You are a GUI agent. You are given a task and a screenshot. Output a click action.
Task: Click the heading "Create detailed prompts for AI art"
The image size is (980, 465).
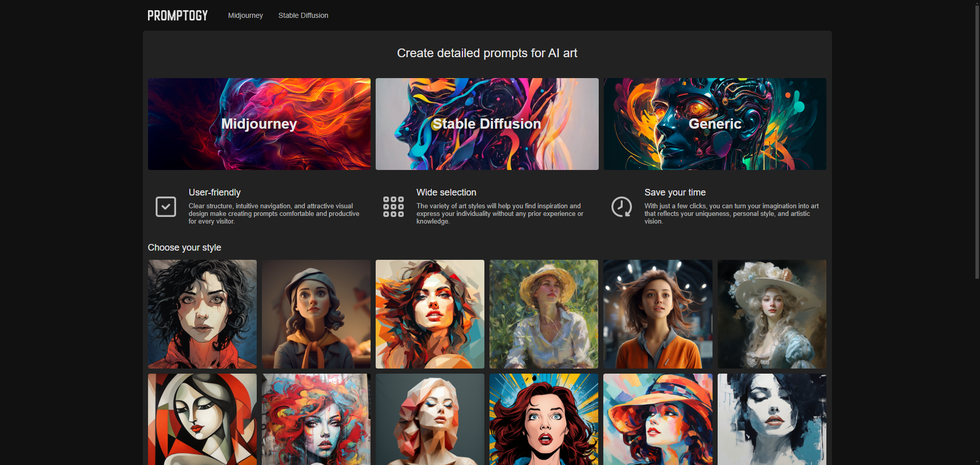point(487,53)
